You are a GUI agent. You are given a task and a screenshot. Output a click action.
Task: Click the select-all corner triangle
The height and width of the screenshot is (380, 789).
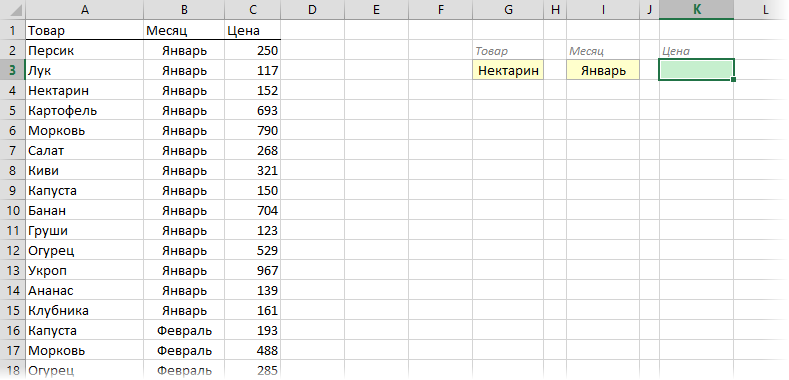(13, 10)
